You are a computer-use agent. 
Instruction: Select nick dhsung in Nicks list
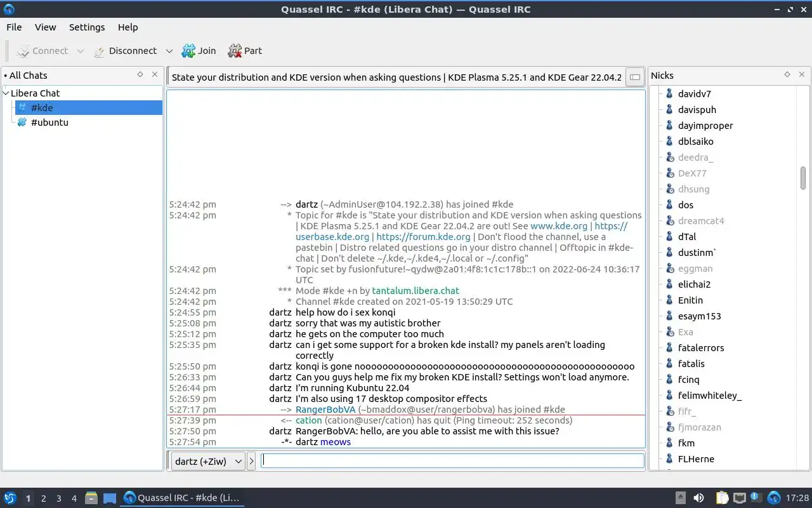click(693, 189)
